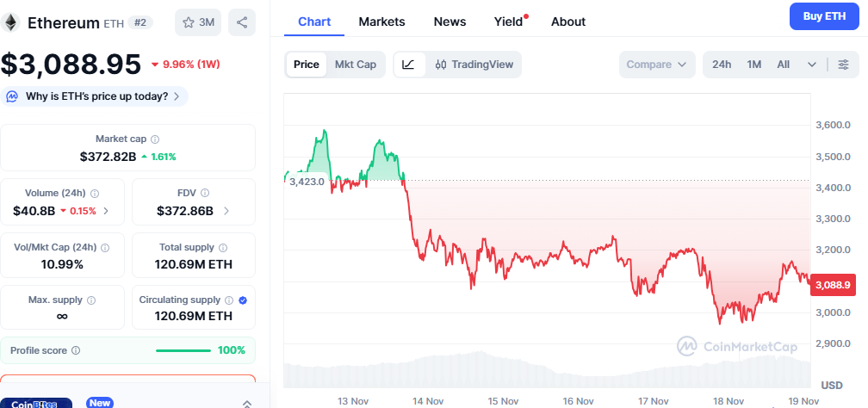The width and height of the screenshot is (868, 408).
Task: Click Profile score info icon
Action: pyautogui.click(x=76, y=350)
